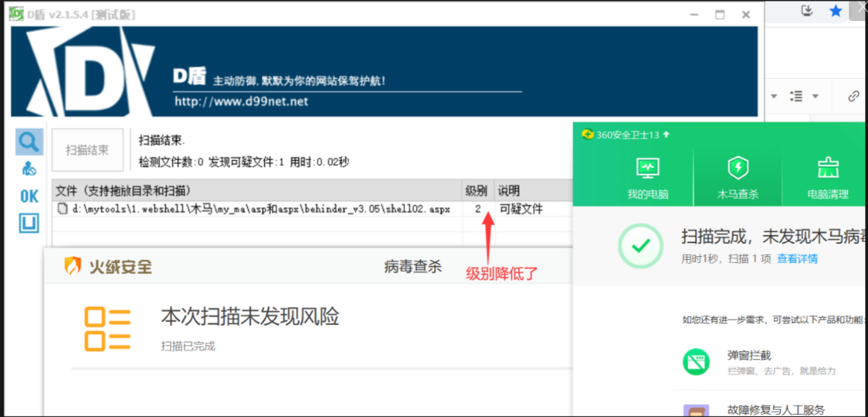Click the upgrade arrow next to 360安全卫士13

(666, 135)
